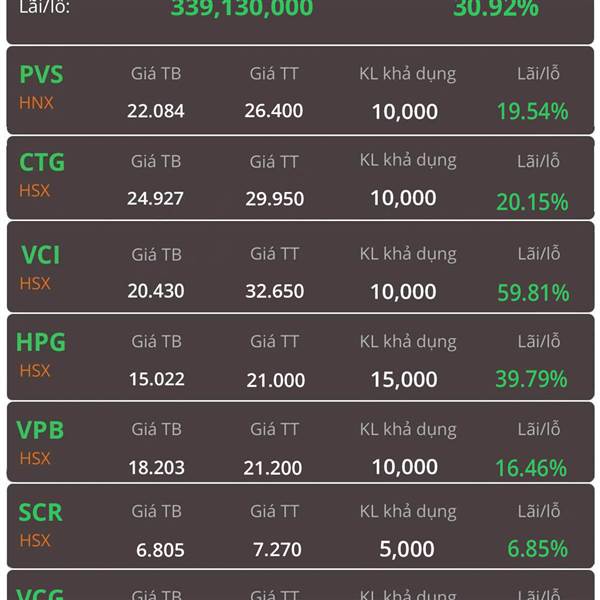The image size is (600, 600).
Task: Tap total profit percentage 30.92%
Action: click(496, 8)
